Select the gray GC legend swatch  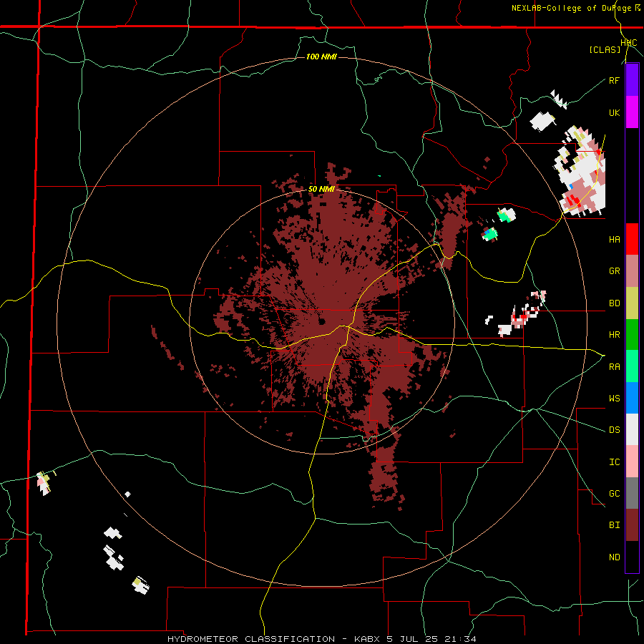pyautogui.click(x=632, y=493)
